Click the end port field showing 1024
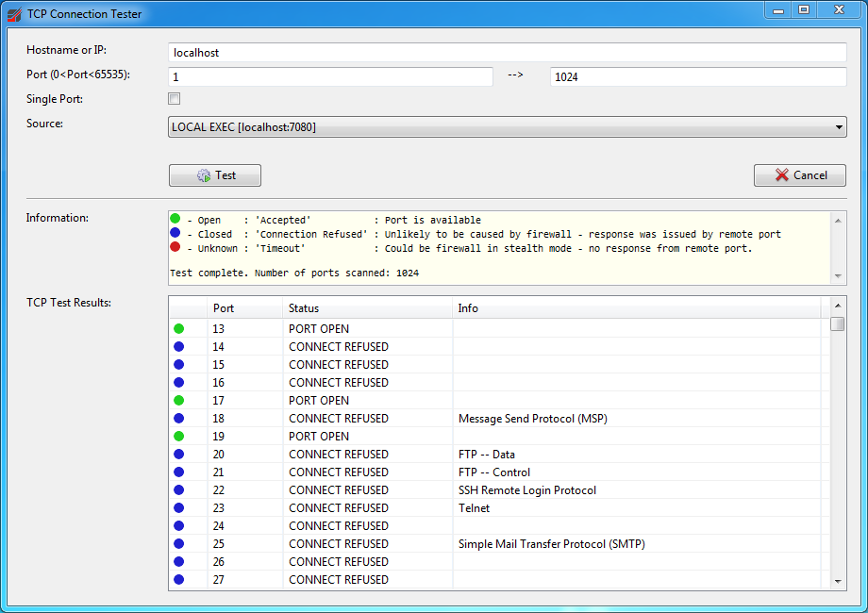868x613 pixels. click(697, 77)
